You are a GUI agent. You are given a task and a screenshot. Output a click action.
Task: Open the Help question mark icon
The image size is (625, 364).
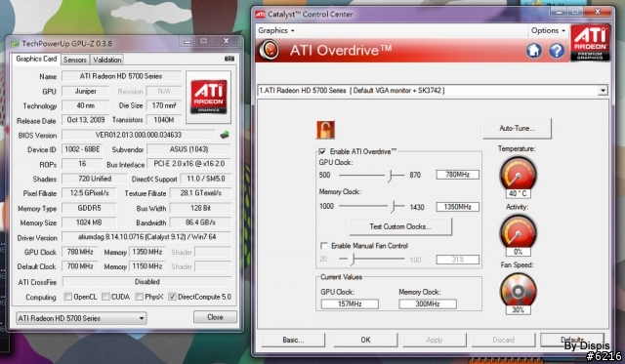coord(557,51)
